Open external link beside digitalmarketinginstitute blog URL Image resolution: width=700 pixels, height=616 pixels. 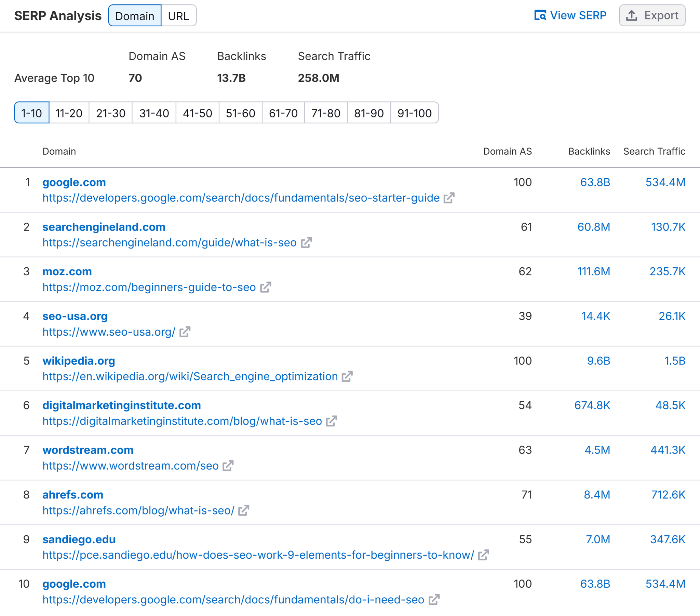coord(331,421)
